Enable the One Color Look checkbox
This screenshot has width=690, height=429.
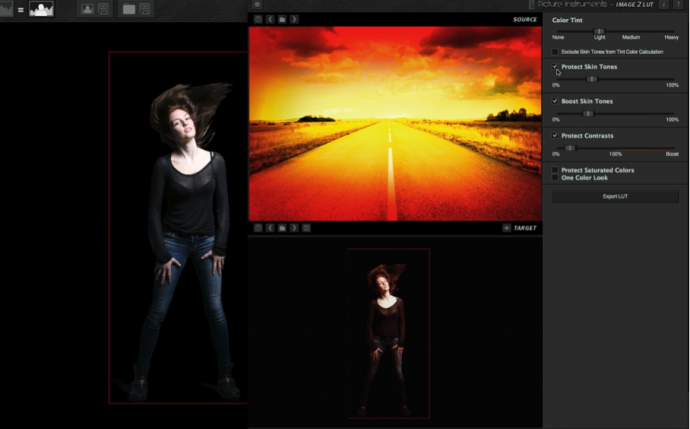tap(555, 178)
